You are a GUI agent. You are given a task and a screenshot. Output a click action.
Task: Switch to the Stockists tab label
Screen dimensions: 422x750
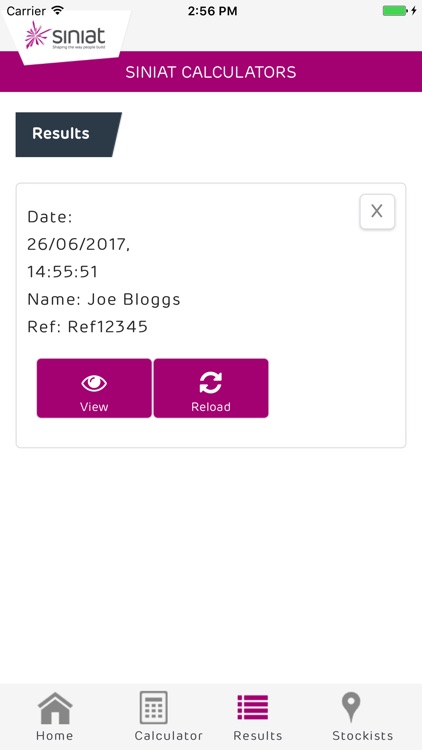pos(363,736)
